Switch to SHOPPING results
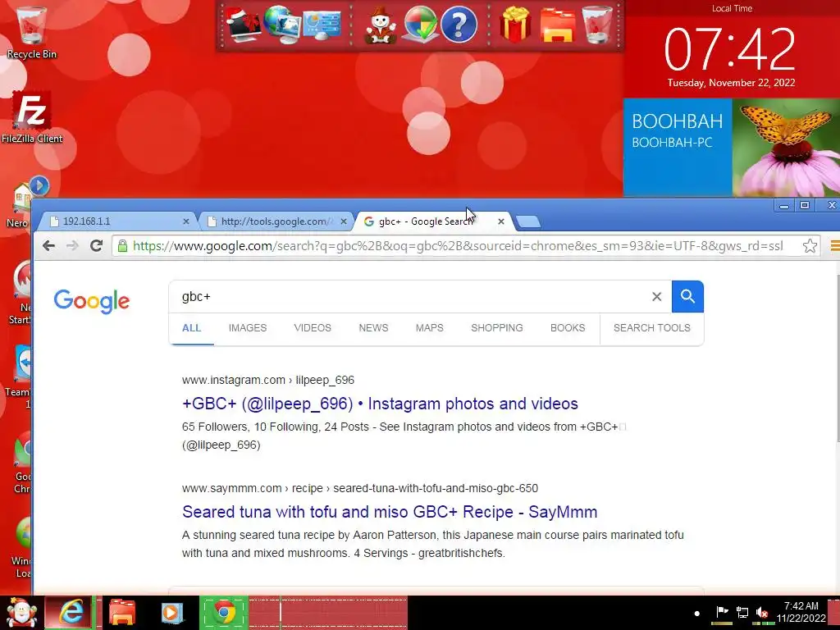The width and height of the screenshot is (840, 630). click(x=496, y=328)
